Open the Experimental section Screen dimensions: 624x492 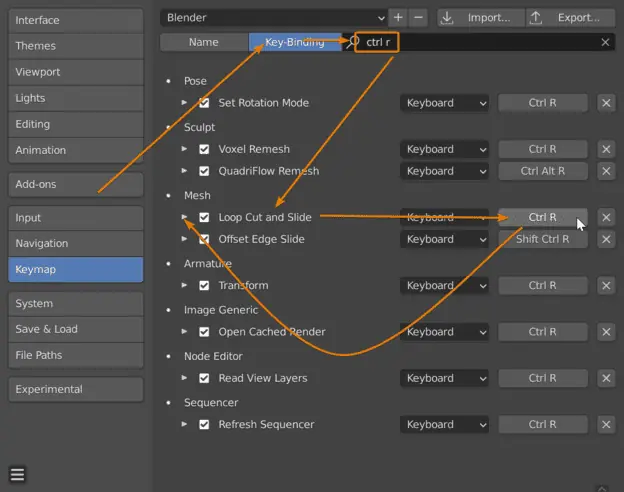click(x=76, y=389)
